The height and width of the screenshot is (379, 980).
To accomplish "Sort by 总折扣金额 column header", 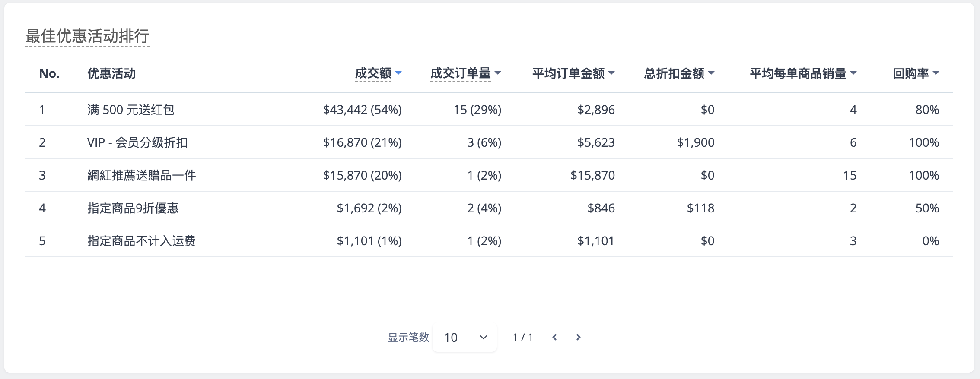I will coord(679,73).
